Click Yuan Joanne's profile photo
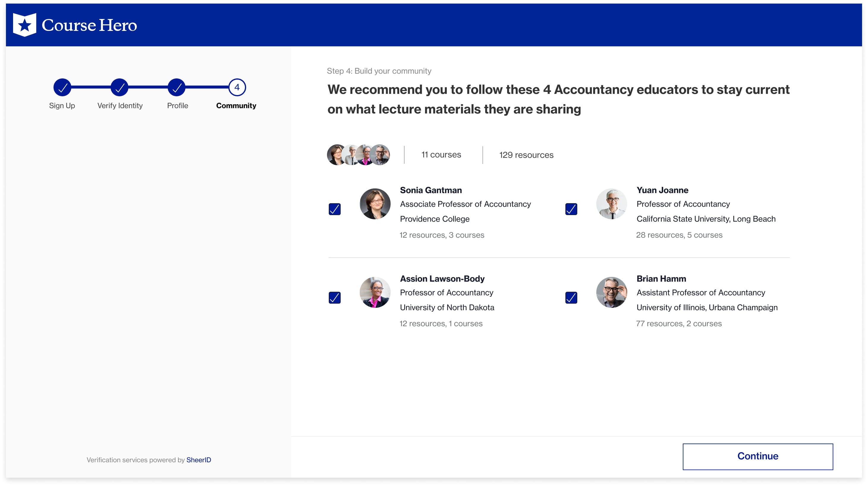Viewport: 868px width, 486px height. (611, 204)
